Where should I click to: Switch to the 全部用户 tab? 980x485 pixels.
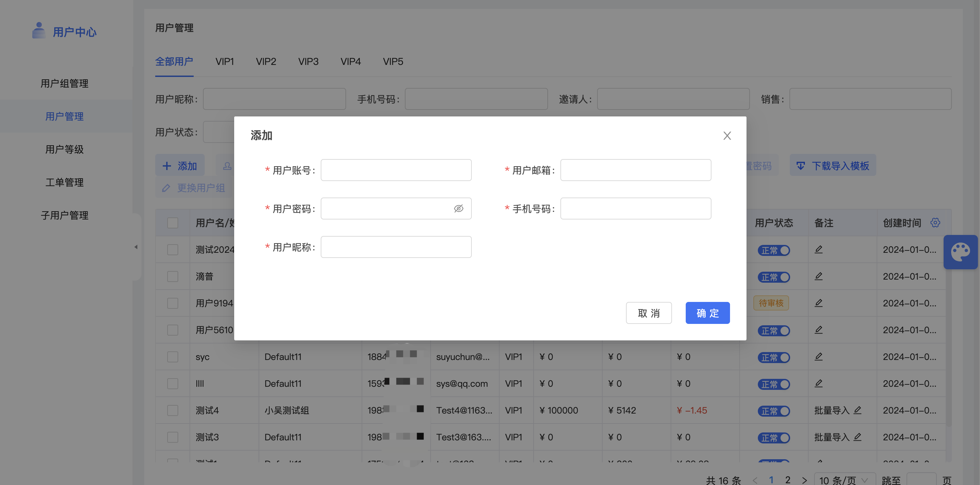click(174, 61)
